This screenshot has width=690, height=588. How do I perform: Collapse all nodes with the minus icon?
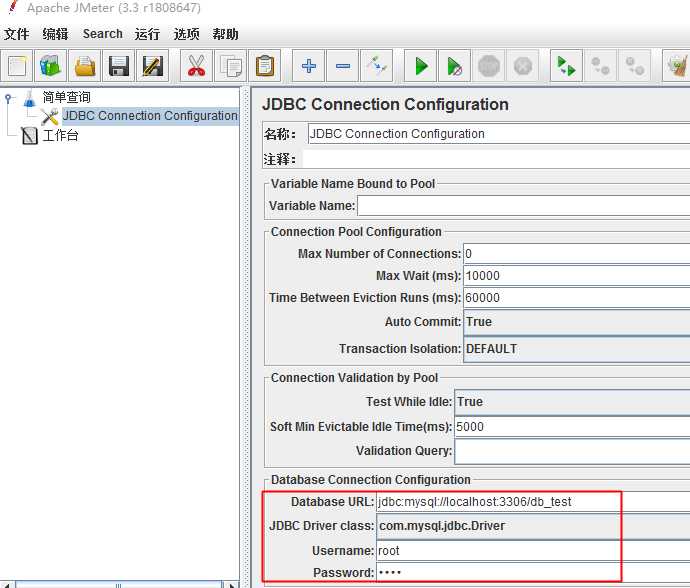tap(342, 66)
